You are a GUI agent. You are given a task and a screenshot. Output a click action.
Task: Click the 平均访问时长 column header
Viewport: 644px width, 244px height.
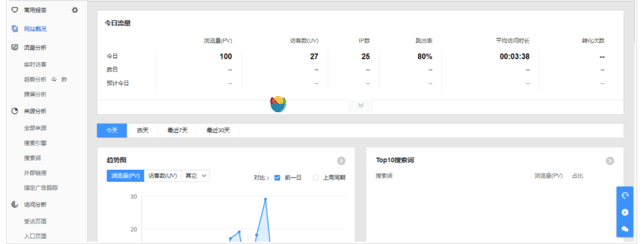click(512, 41)
